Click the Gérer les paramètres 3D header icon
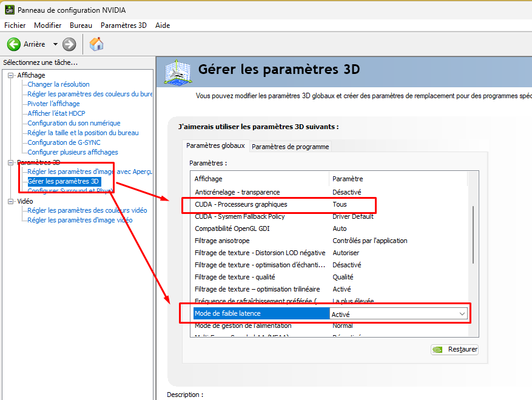Image resolution: width=532 pixels, height=400 pixels. coord(178,72)
